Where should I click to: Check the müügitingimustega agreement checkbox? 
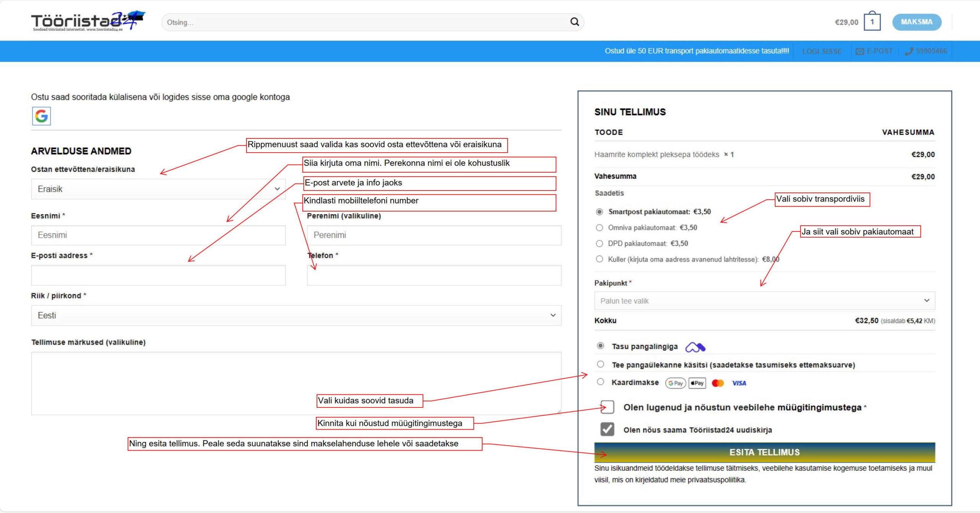click(607, 407)
